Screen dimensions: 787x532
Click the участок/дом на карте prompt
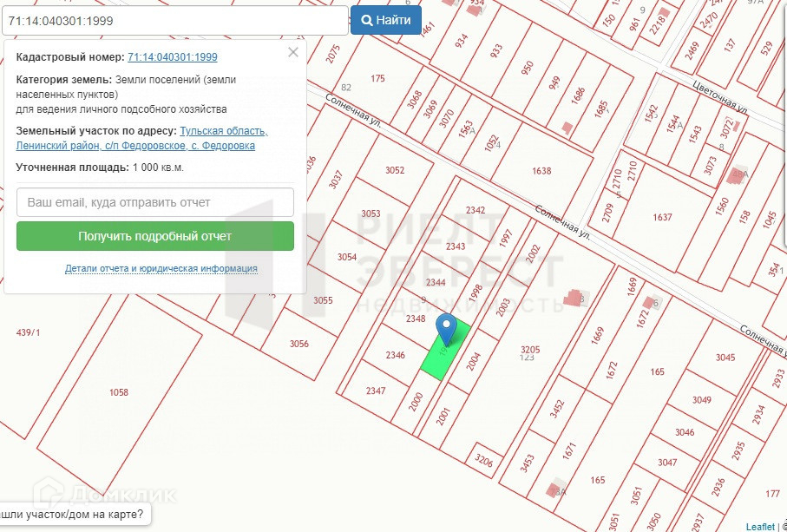pyautogui.click(x=75, y=515)
